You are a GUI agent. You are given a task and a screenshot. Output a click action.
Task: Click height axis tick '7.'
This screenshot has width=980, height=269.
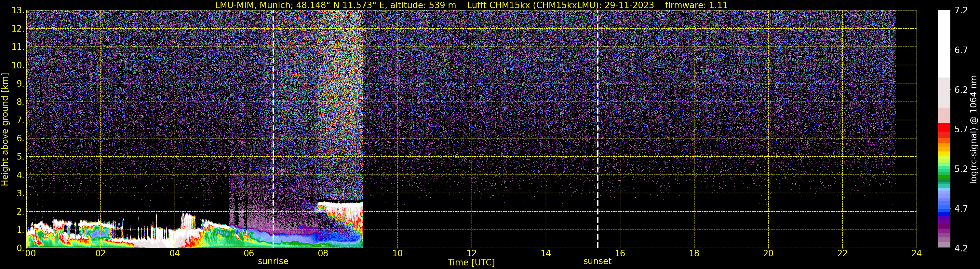click(20, 120)
